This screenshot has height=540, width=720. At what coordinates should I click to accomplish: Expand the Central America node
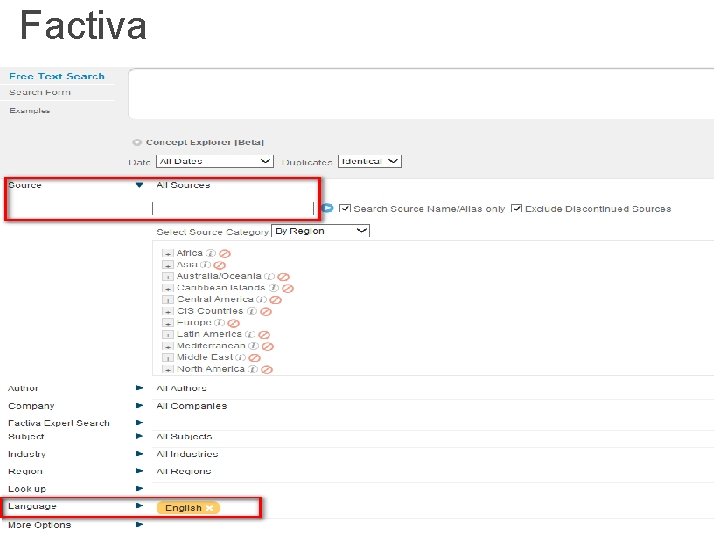[168, 300]
